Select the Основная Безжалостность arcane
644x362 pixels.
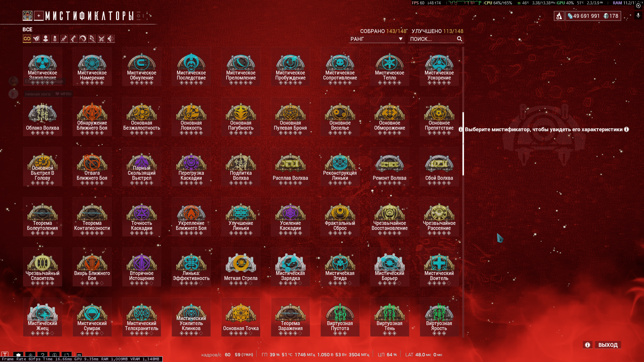pyautogui.click(x=142, y=117)
